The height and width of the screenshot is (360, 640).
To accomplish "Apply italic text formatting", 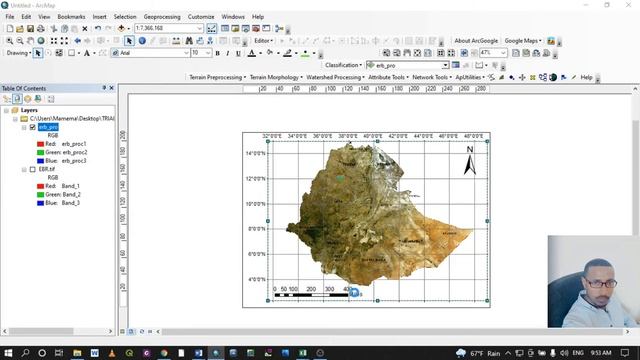I will pos(228,53).
